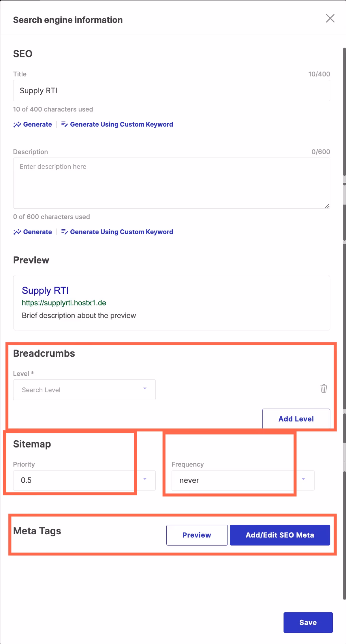Close the Search engine information dialog
The height and width of the screenshot is (644, 346).
[x=330, y=18]
